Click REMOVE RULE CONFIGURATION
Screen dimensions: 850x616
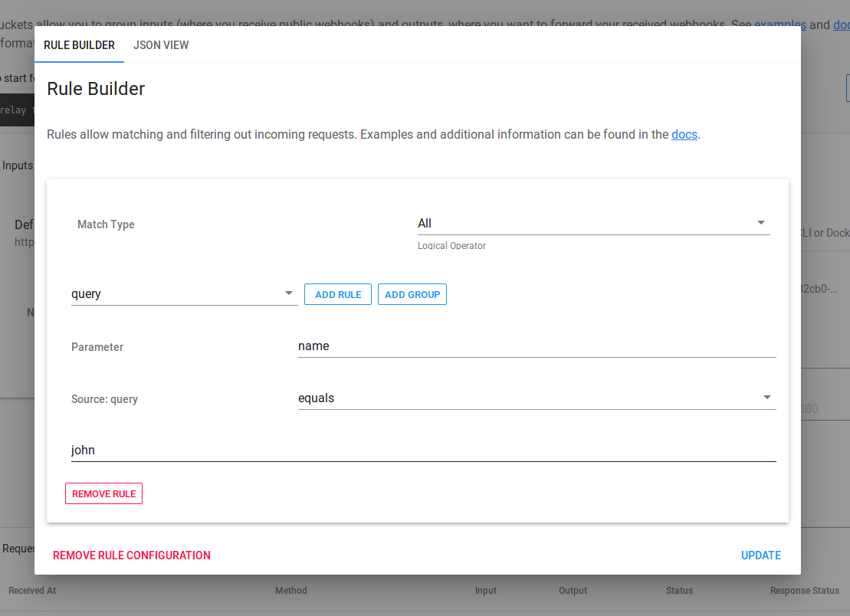point(131,555)
